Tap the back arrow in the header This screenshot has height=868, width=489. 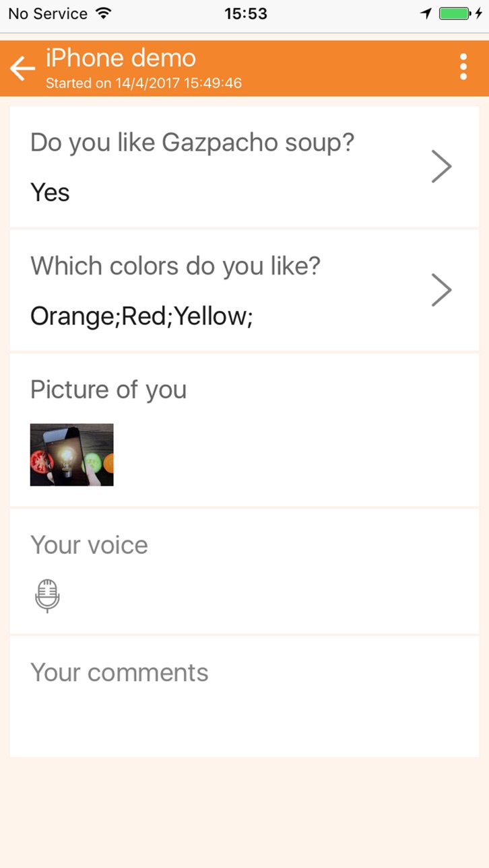tap(22, 68)
